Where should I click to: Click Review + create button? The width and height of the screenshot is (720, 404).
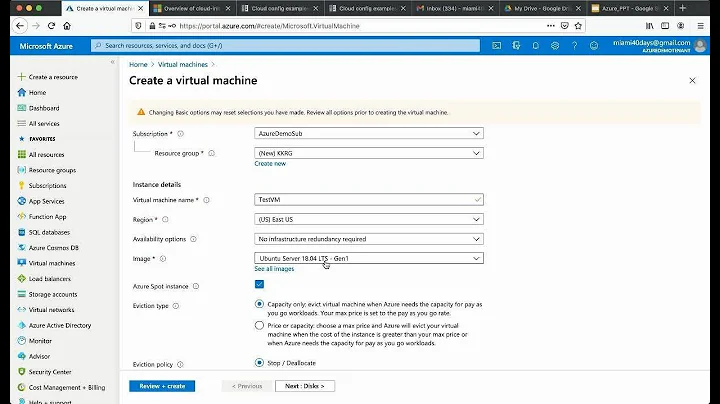coord(162,386)
